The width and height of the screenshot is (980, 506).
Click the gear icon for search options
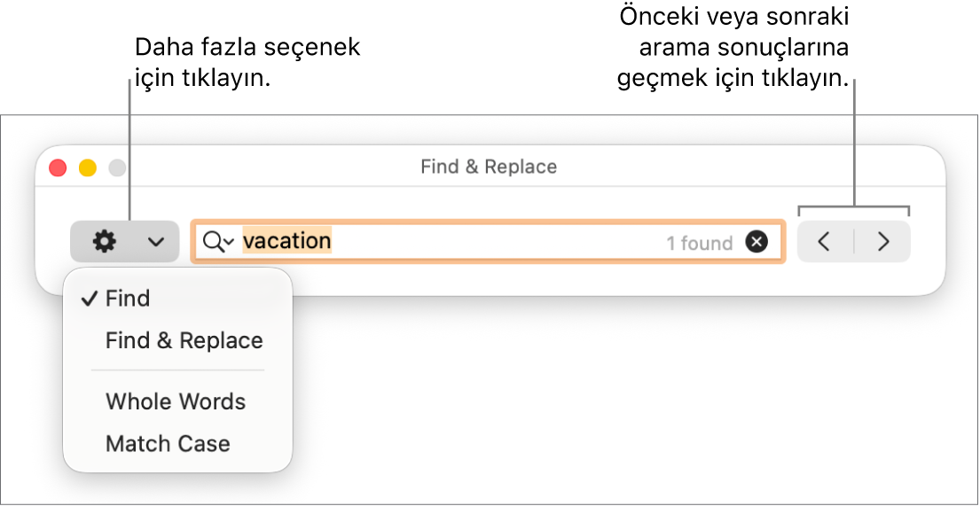pyautogui.click(x=105, y=242)
